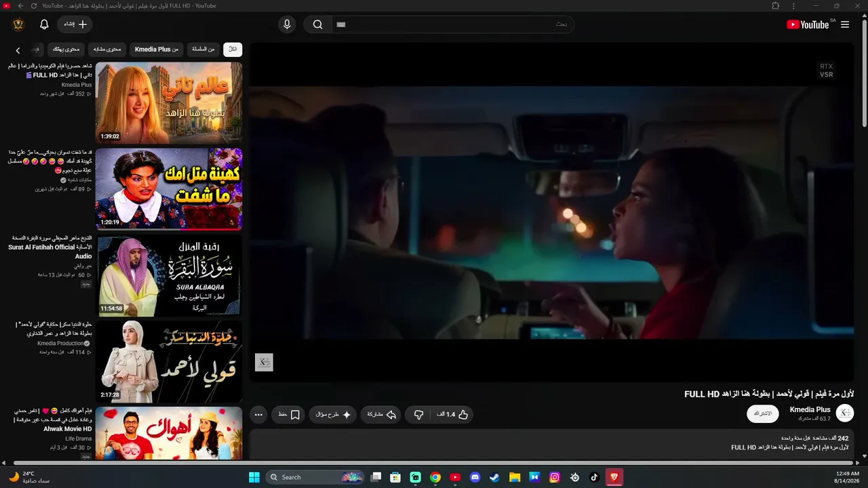Viewport: 868px width, 488px height.
Task: Open the notifications bell
Action: [x=44, y=24]
